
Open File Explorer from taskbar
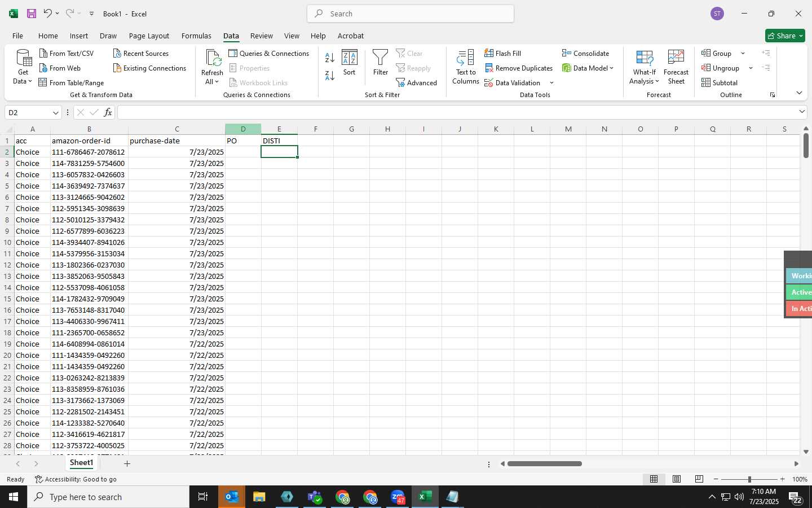point(259,497)
